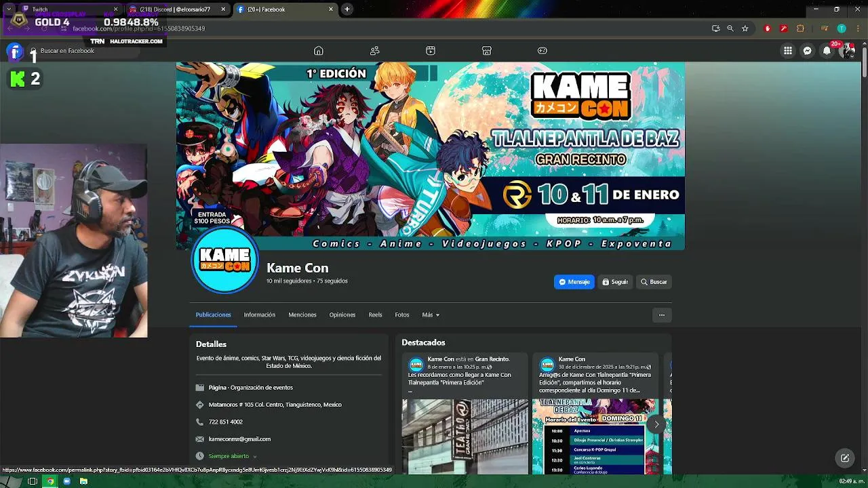The width and height of the screenshot is (868, 488).
Task: Open Kame Con name in second highlighted post
Action: (x=572, y=359)
